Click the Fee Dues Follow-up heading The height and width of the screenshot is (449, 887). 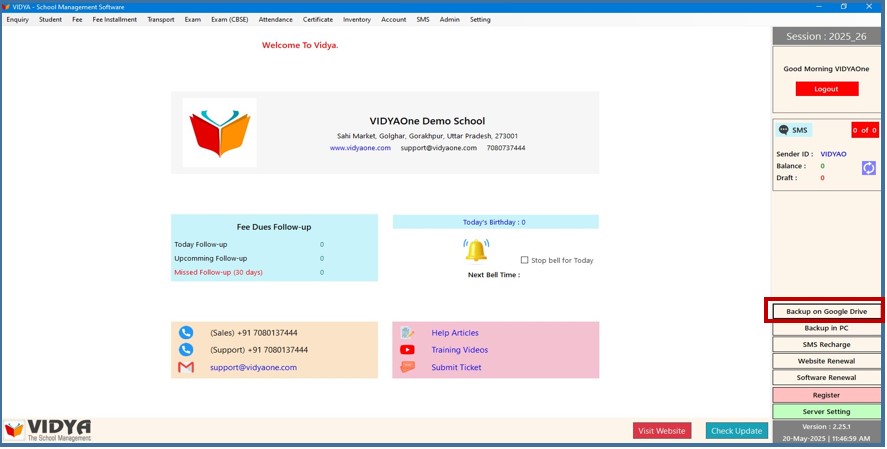pos(274,227)
